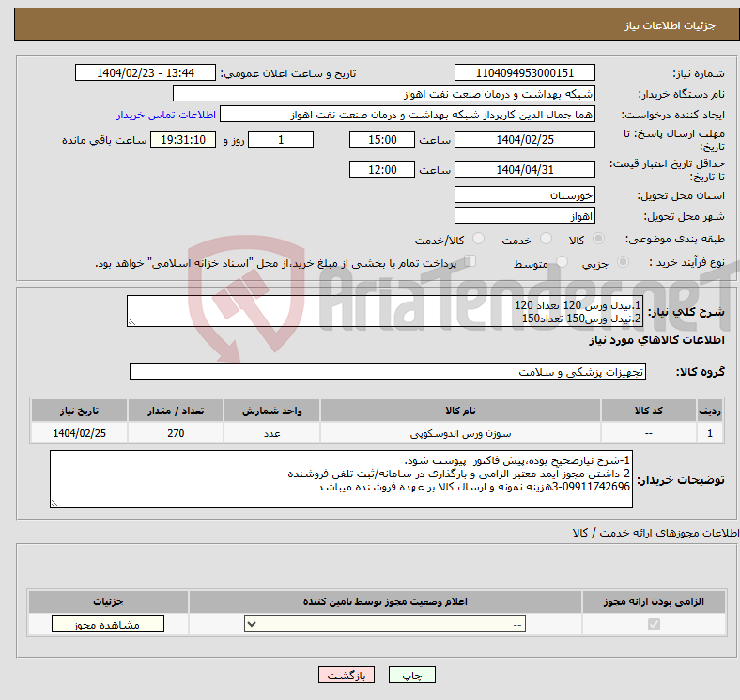Click the quantity cell 270
Screen dimensions: 740x700
tap(176, 433)
